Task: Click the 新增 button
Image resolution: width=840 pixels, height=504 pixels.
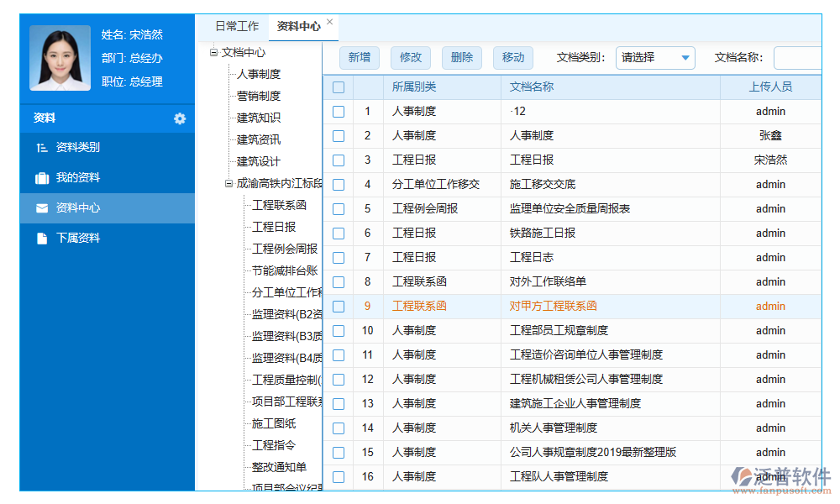Action: 360,57
